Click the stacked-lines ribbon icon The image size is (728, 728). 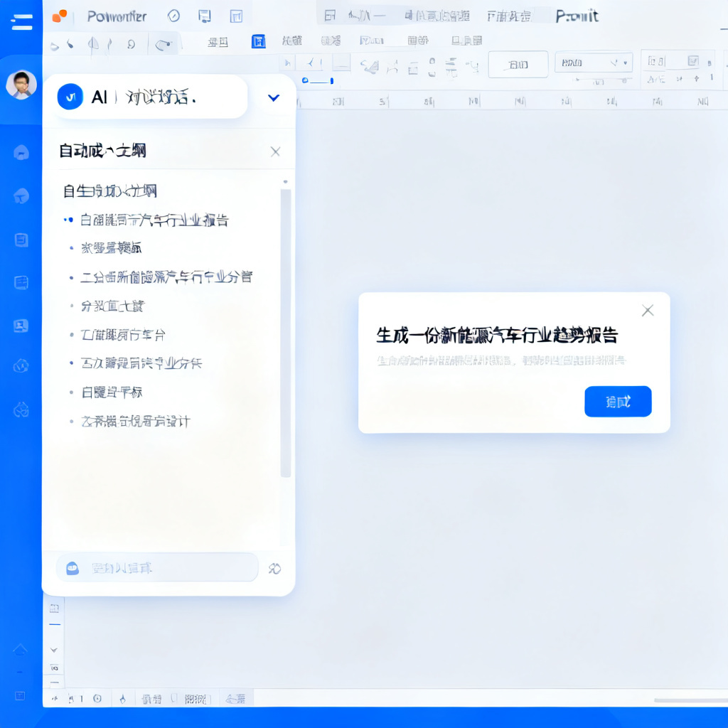pyautogui.click(x=451, y=68)
